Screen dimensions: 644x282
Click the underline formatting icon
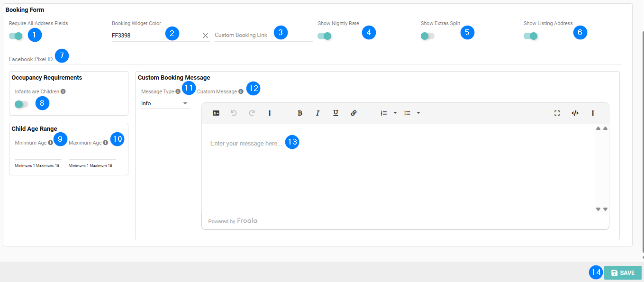coord(336,113)
